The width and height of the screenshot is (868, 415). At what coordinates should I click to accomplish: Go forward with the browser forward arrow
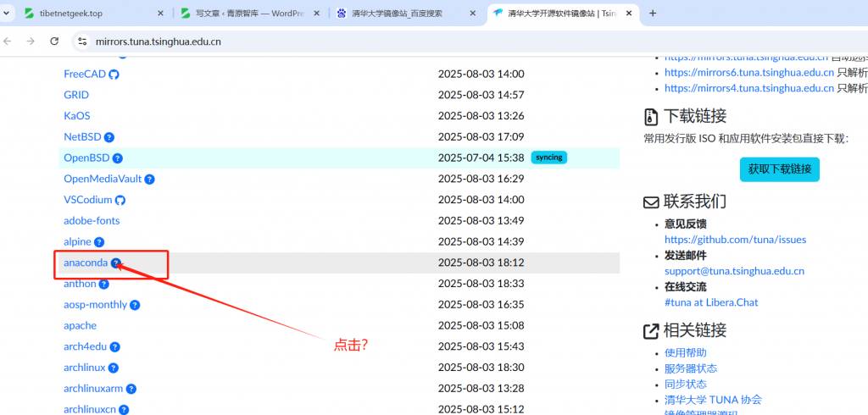[31, 41]
